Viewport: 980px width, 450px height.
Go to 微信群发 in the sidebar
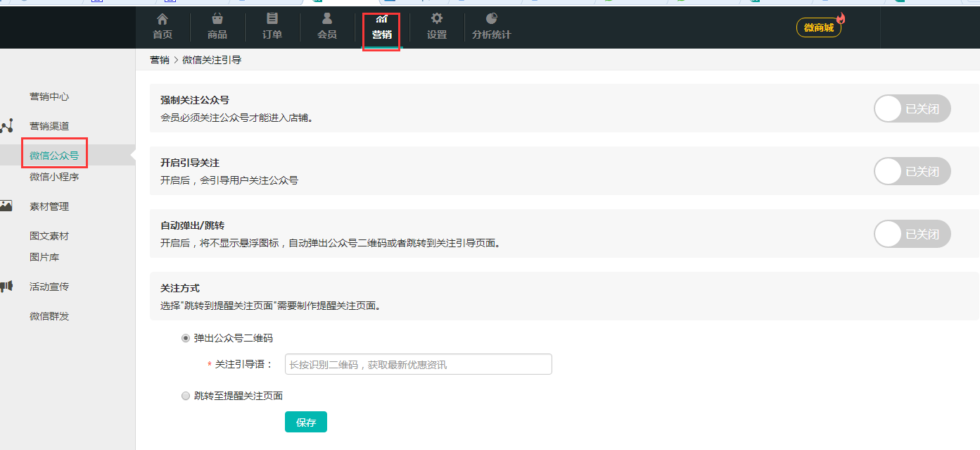coord(49,316)
